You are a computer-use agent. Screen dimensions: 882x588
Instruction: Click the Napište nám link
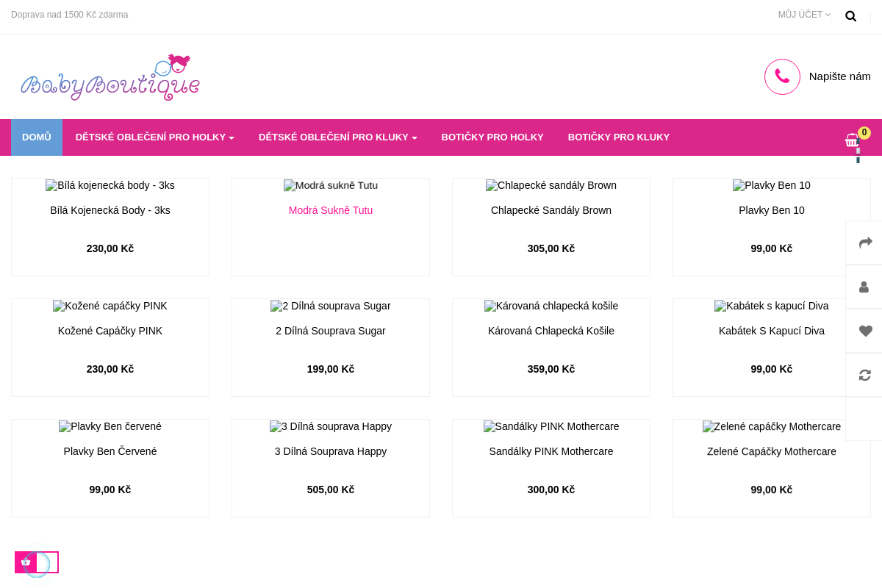[x=840, y=76]
